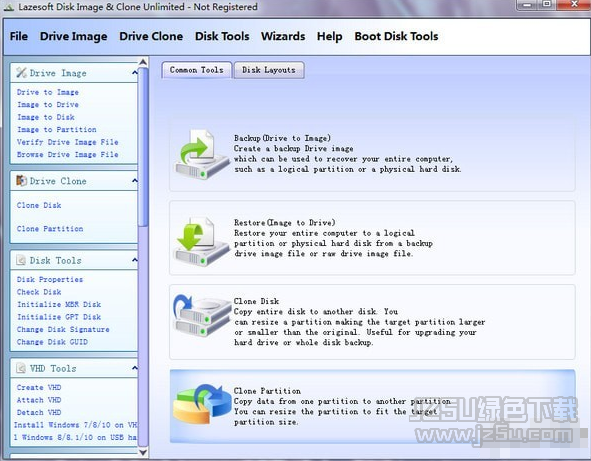Click the Check Disk link
This screenshot has width=591, height=461.
[x=39, y=292]
